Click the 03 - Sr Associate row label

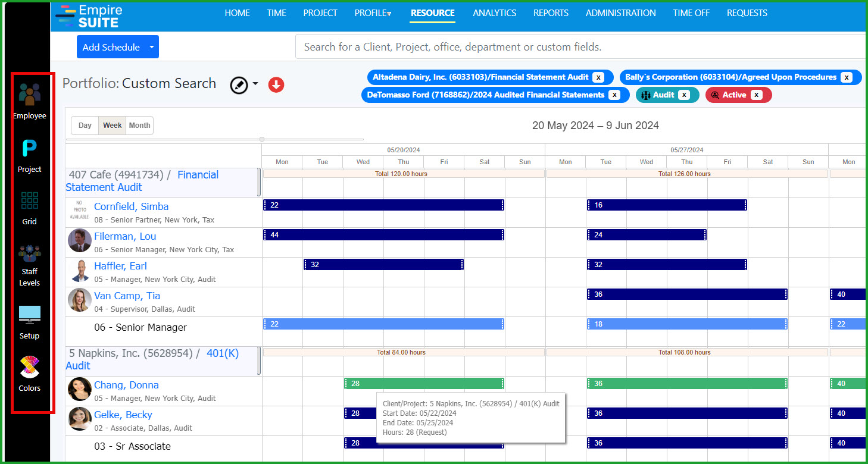(132, 446)
